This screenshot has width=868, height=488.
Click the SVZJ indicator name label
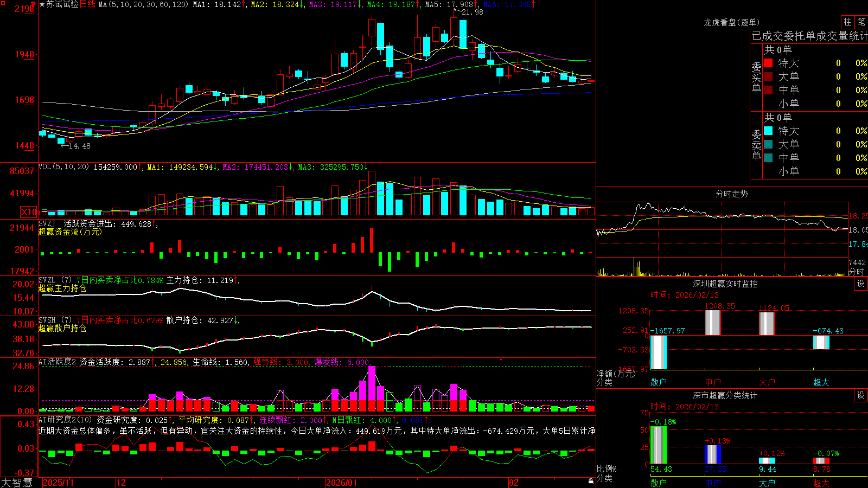(47, 224)
